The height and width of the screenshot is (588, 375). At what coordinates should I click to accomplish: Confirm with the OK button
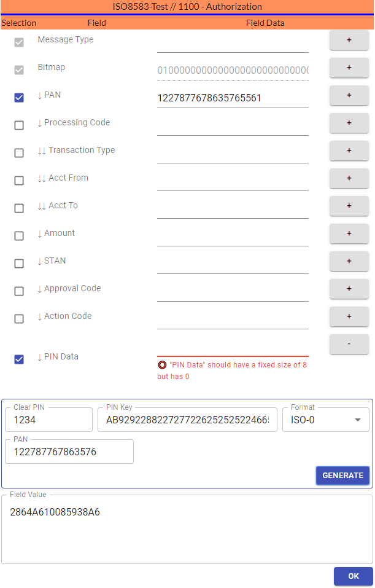coord(354,576)
